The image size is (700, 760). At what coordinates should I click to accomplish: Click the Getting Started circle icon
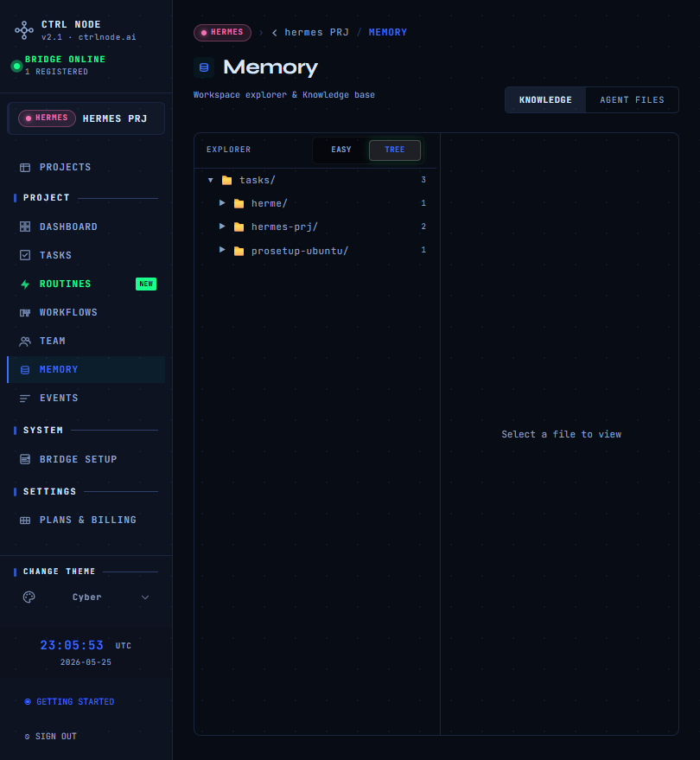(28, 701)
